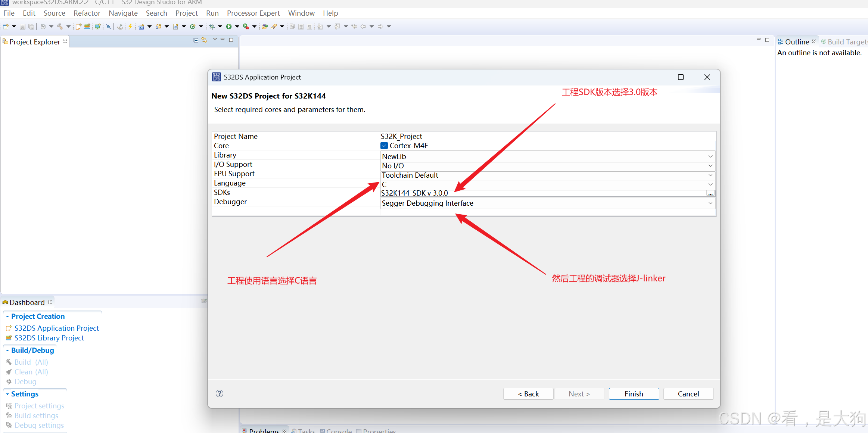This screenshot has height=433, width=868.
Task: Expand the Language dropdown
Action: [710, 184]
